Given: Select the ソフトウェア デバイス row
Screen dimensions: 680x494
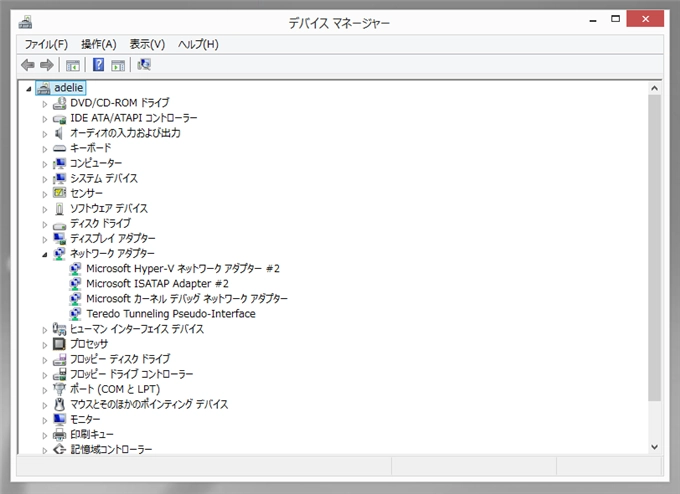Looking at the screenshot, I should (109, 209).
